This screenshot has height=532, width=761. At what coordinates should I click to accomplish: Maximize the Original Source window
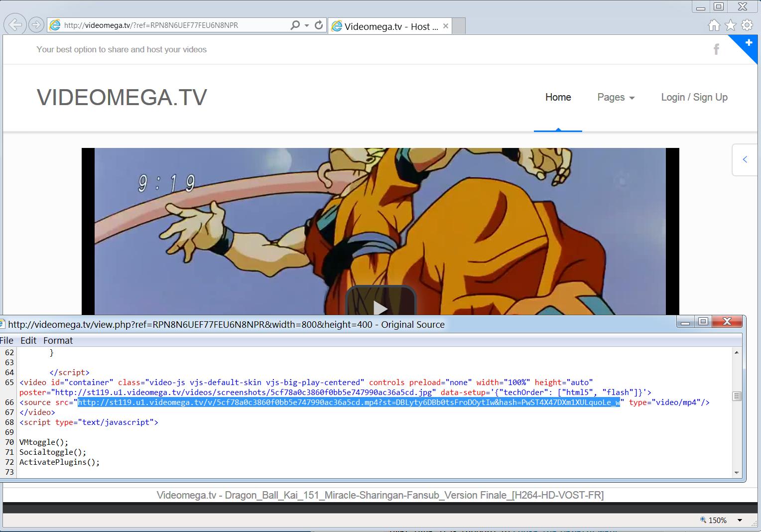tap(703, 322)
